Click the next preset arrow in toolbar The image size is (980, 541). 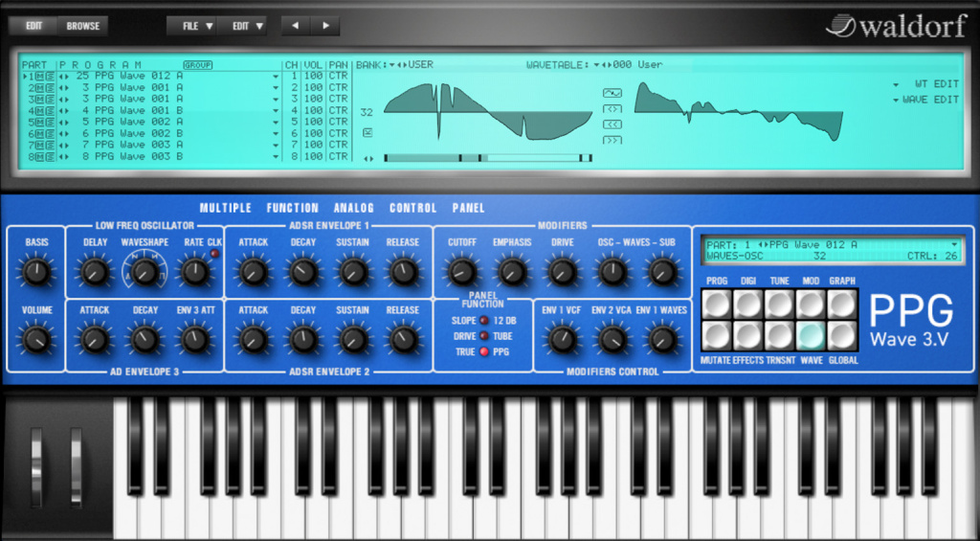pyautogui.click(x=325, y=26)
